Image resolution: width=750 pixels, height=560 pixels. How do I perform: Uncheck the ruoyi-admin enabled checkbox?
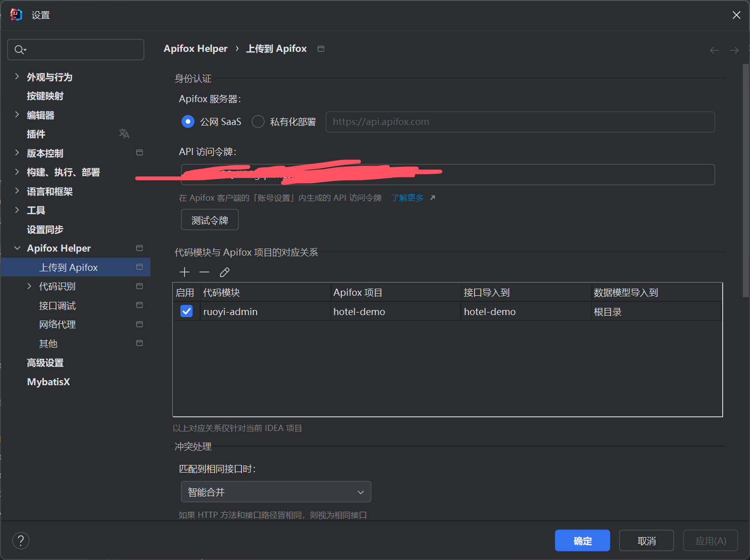point(186,312)
